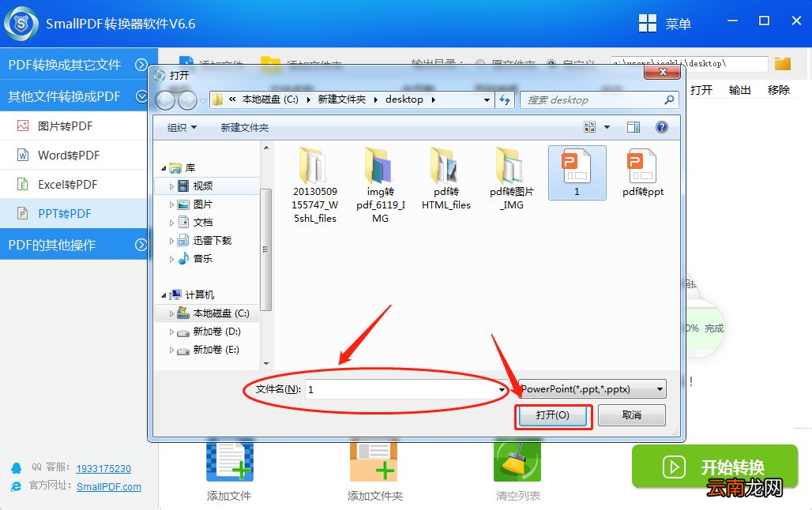
Task: Click the refresh icon beside the address bar
Action: click(506, 99)
